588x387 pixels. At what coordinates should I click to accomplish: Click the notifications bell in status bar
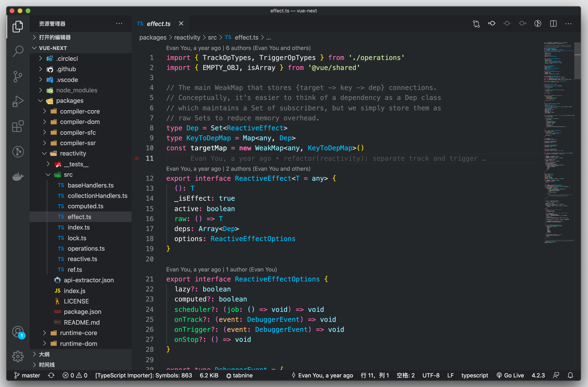pos(570,375)
